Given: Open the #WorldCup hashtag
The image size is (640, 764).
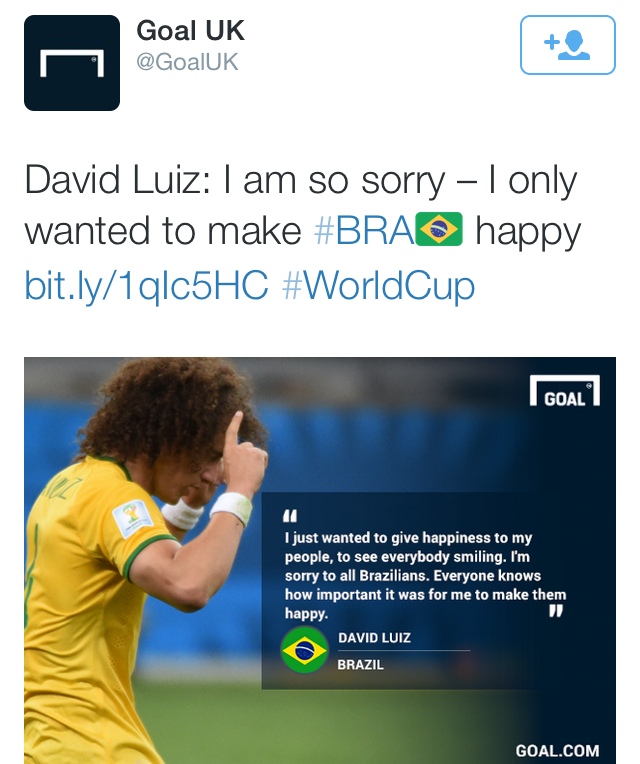Looking at the screenshot, I should click(x=378, y=286).
